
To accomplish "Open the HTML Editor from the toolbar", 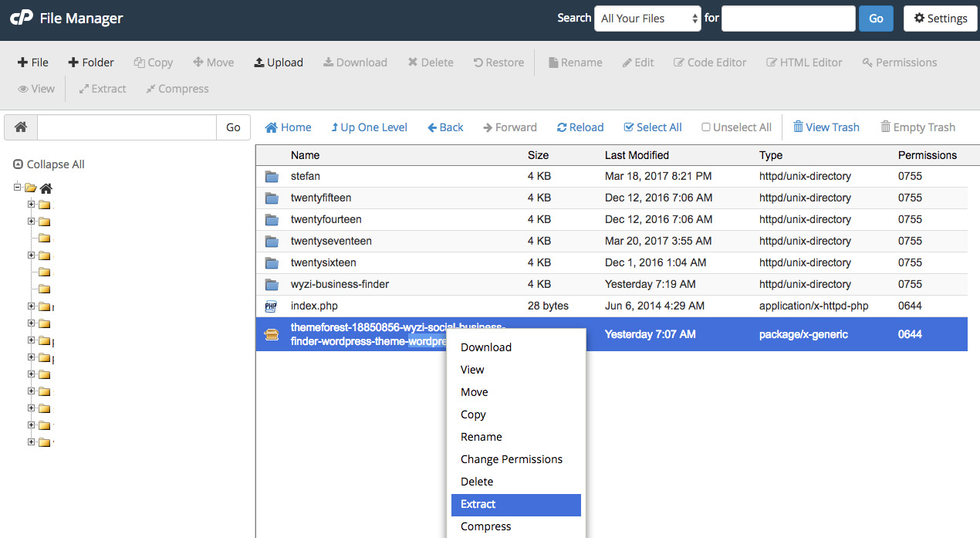I will click(804, 63).
